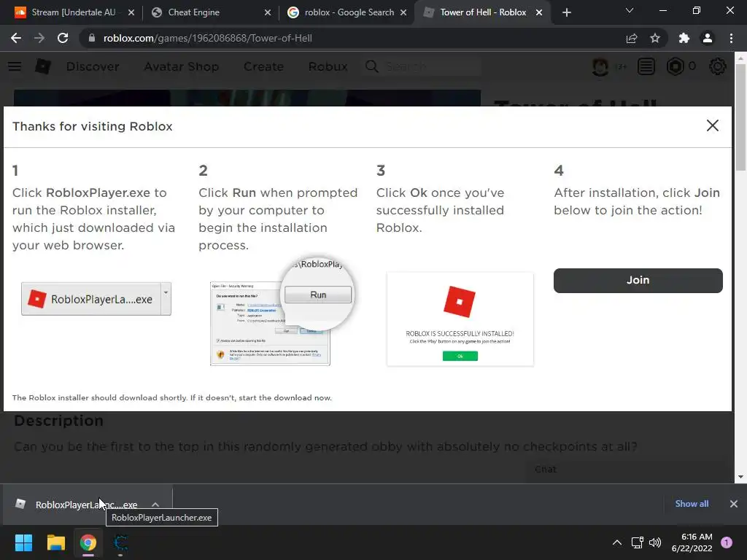747x560 pixels.
Task: Click Show all downloads
Action: click(x=692, y=504)
